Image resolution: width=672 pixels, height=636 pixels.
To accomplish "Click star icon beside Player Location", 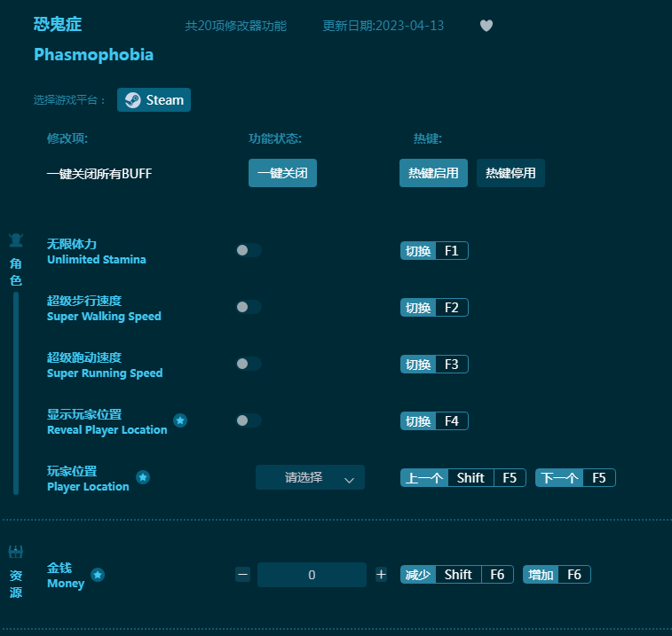I will (x=143, y=477).
